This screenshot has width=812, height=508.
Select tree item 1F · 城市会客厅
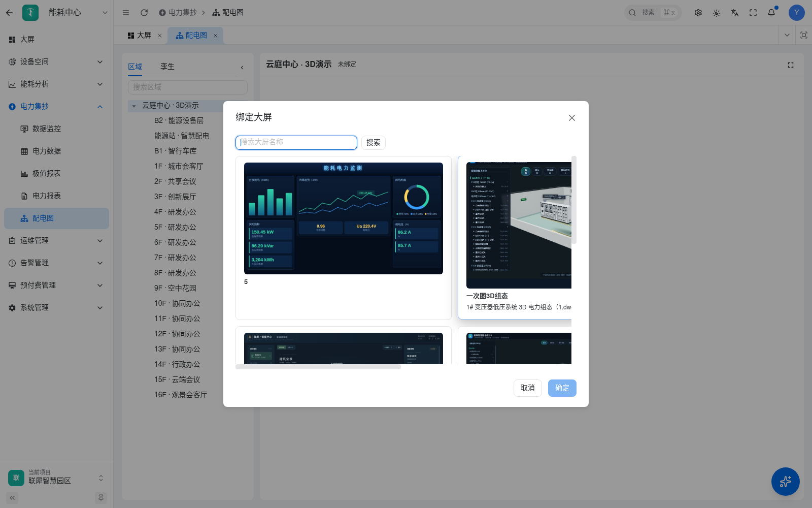coord(179,166)
